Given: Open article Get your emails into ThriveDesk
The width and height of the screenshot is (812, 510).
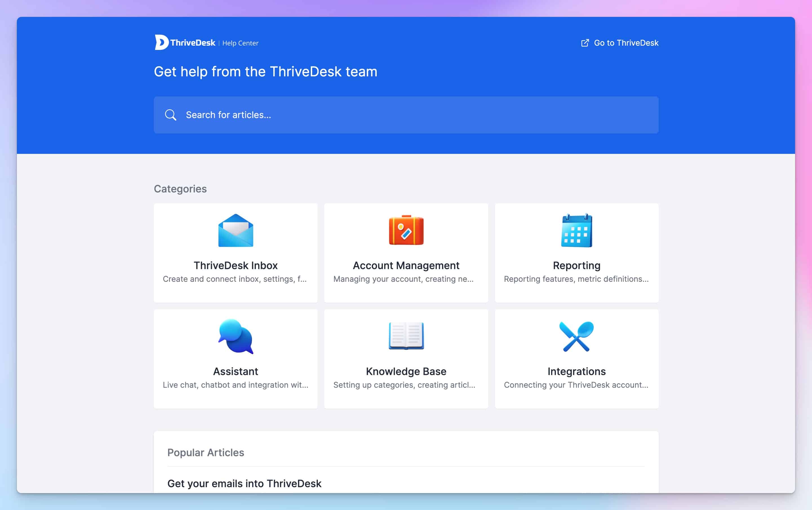Looking at the screenshot, I should 245,483.
